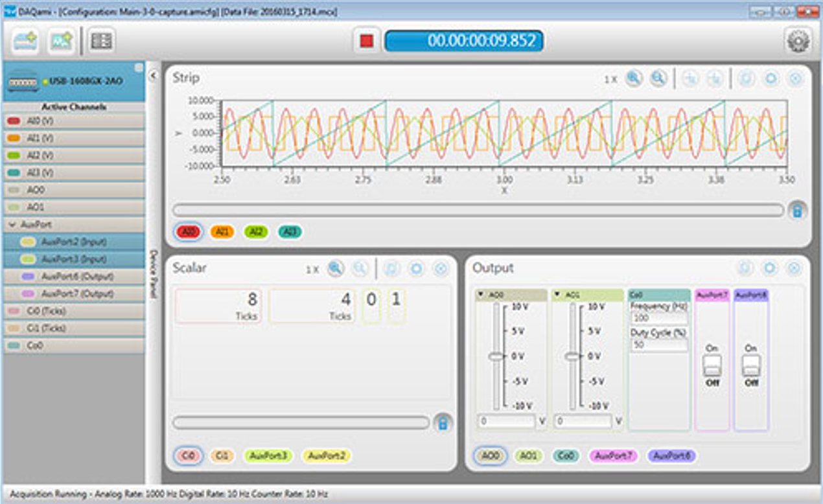This screenshot has width=823, height=504.
Task: Select Co0 channel in Active Channels
Action: (74, 346)
